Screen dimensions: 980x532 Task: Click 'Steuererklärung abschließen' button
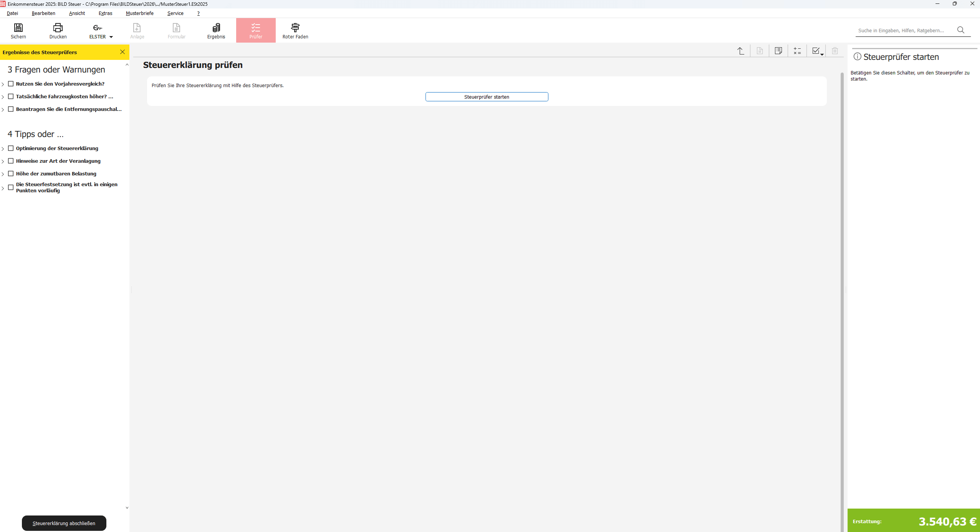(64, 523)
